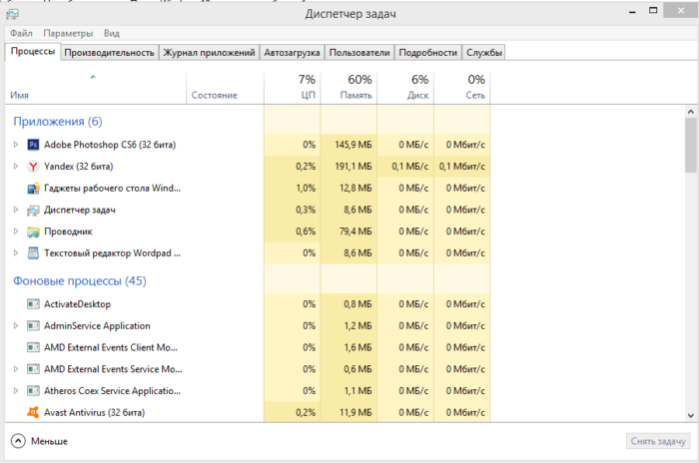Maximize the Task Manager window
The image size is (699, 463).
coord(653,11)
